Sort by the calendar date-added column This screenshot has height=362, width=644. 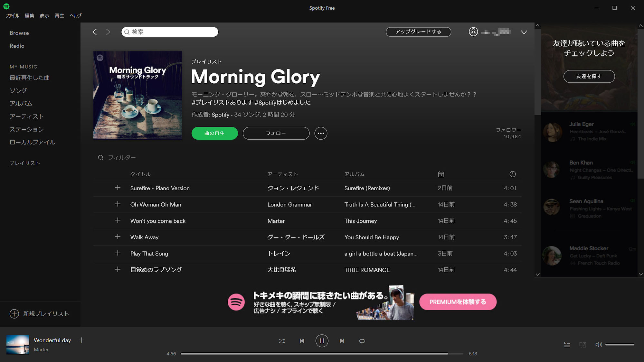441,174
